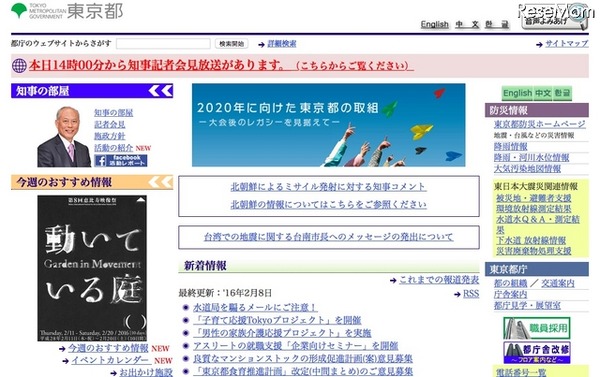Open the 2020年に向けた東京都の取組 banner
Image resolution: width=600 pixels, height=377 pixels.
point(329,125)
